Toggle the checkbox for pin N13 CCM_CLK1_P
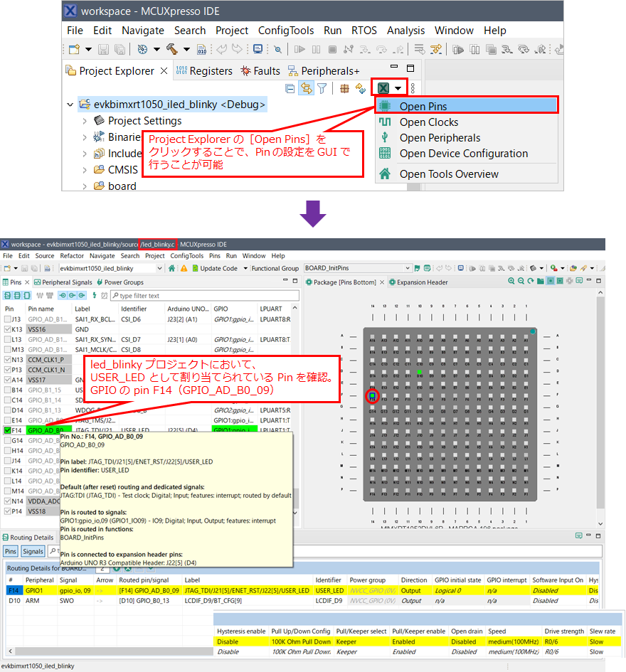 click(x=7, y=359)
